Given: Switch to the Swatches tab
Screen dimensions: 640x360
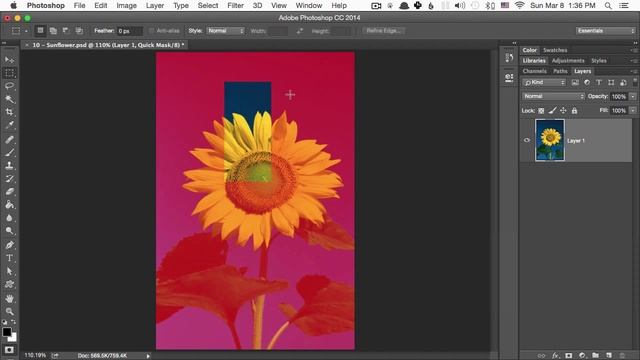Looking at the screenshot, I should coord(555,50).
